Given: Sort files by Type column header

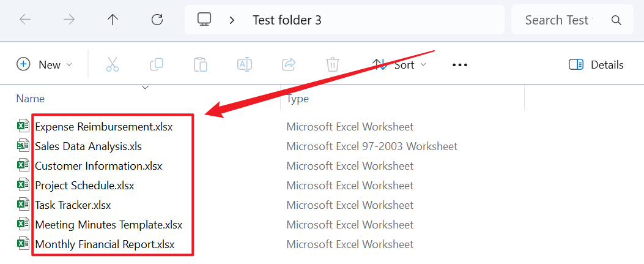Looking at the screenshot, I should click(298, 99).
